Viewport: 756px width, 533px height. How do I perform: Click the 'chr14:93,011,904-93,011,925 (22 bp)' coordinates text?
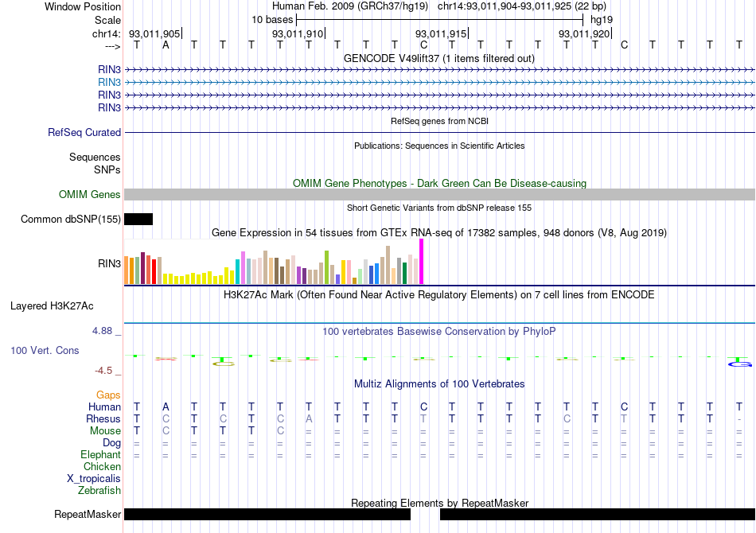point(522,6)
